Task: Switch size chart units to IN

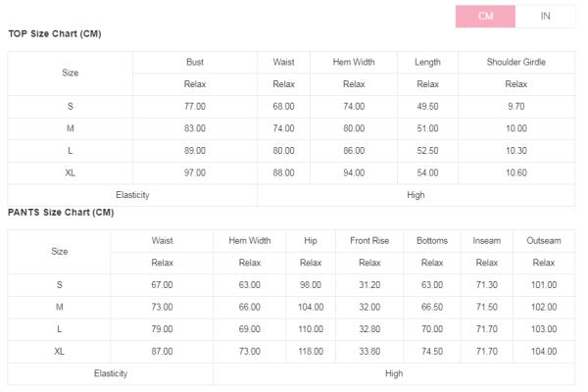Action: (x=545, y=16)
